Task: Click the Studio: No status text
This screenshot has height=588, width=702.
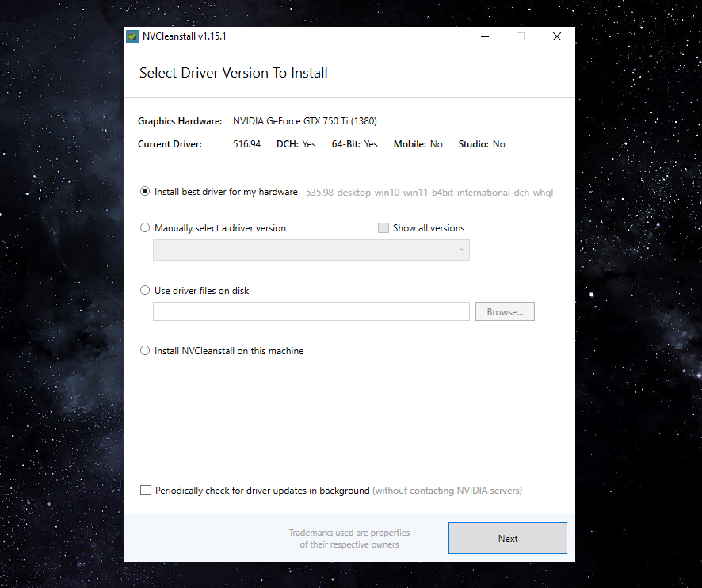Action: 482,144
